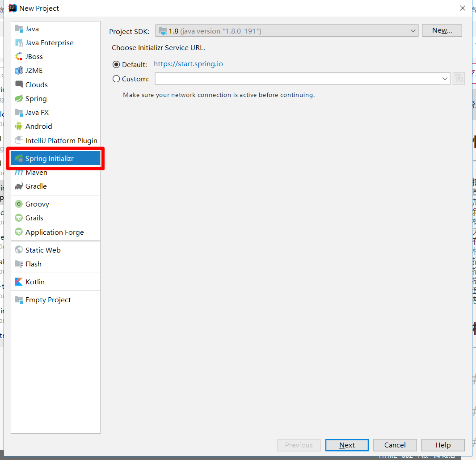This screenshot has height=460, width=476.
Task: Click the New... SDK button
Action: 442,30
